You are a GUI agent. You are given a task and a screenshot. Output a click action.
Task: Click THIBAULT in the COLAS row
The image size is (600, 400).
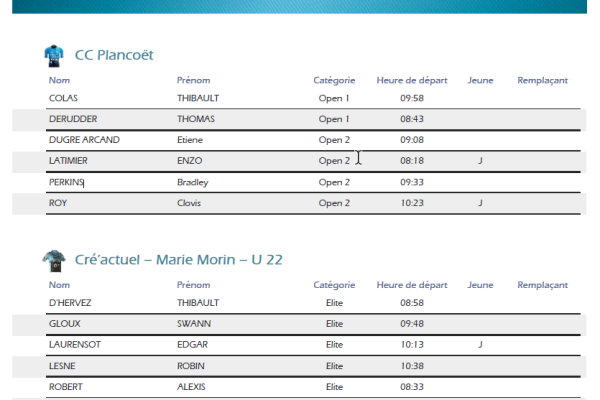[198, 98]
